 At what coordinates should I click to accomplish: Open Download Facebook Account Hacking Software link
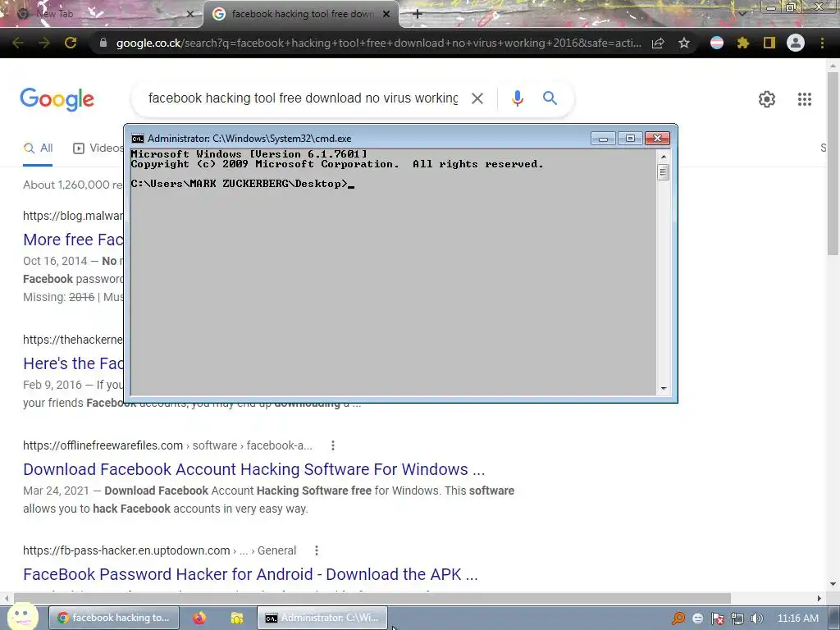(x=254, y=469)
